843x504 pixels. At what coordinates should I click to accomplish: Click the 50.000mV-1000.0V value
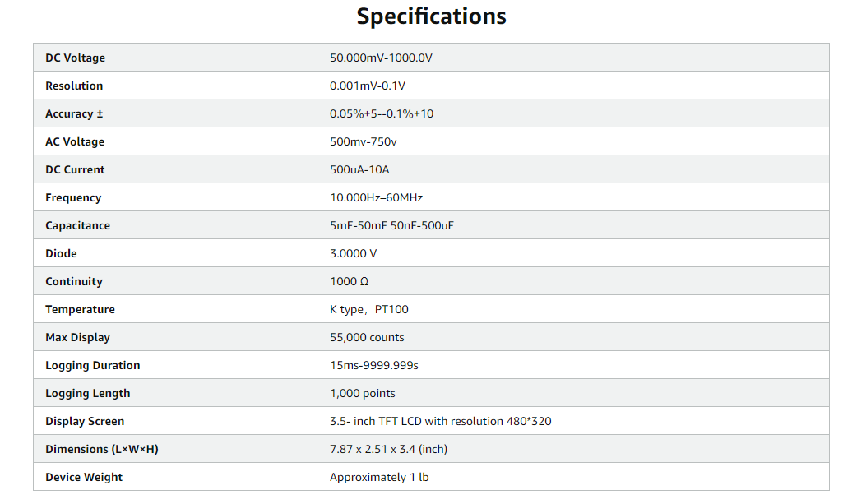pos(380,58)
